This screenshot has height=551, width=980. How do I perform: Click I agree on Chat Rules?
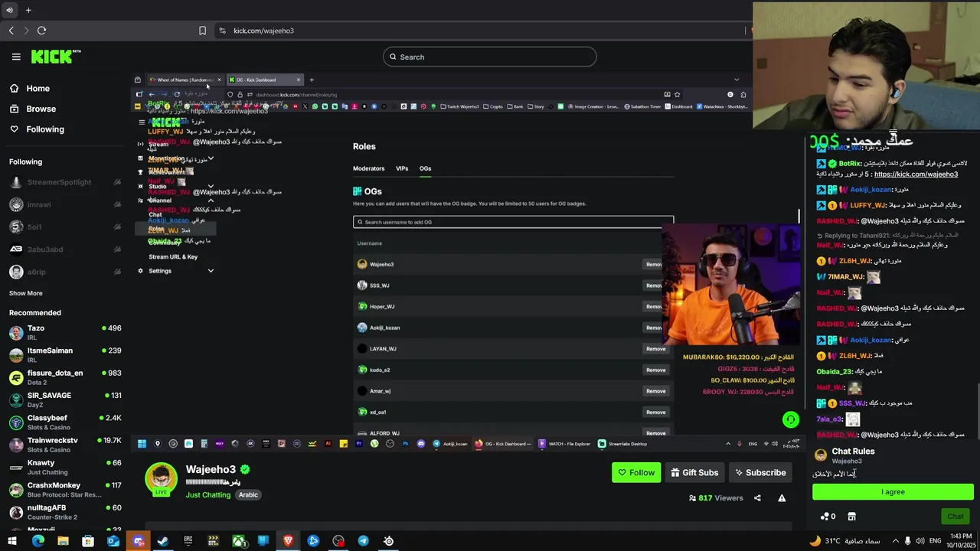pyautogui.click(x=893, y=492)
